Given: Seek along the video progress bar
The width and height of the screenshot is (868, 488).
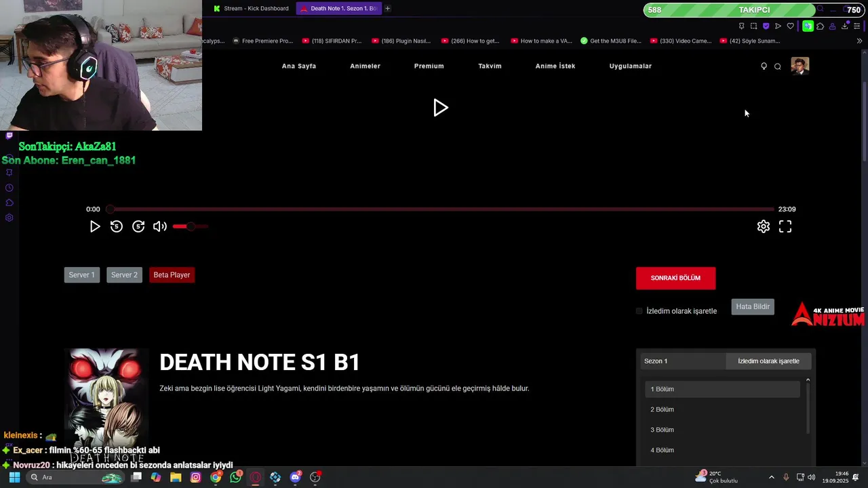Looking at the screenshot, I should 441,209.
